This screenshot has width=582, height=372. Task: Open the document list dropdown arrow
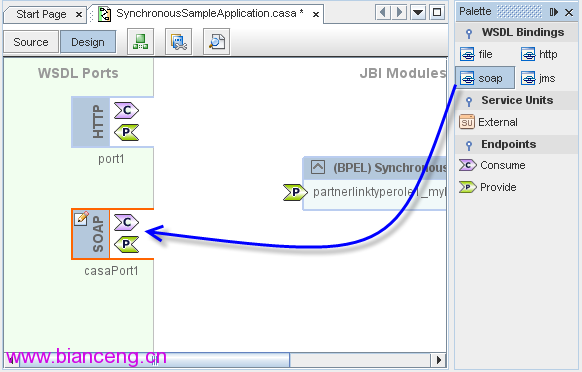418,12
